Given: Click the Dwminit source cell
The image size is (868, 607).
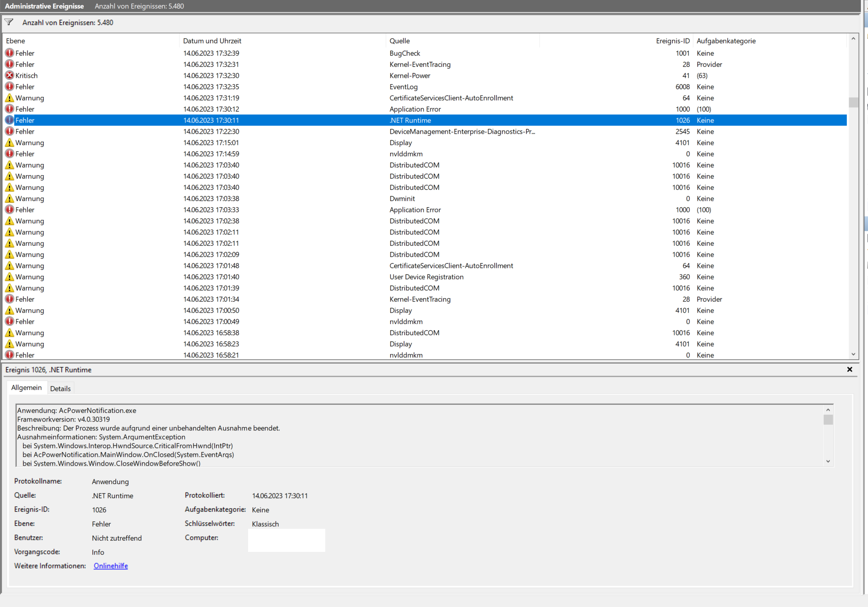Looking at the screenshot, I should 402,199.
